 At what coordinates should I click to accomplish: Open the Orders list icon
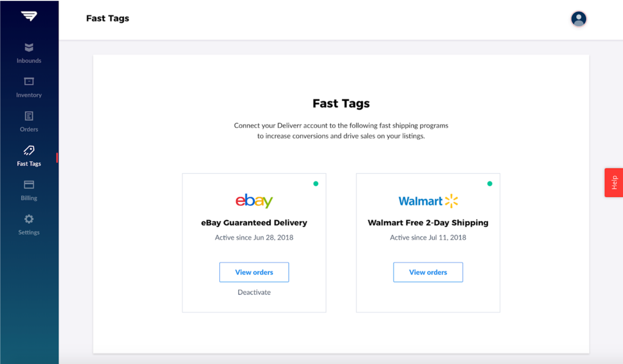(29, 116)
